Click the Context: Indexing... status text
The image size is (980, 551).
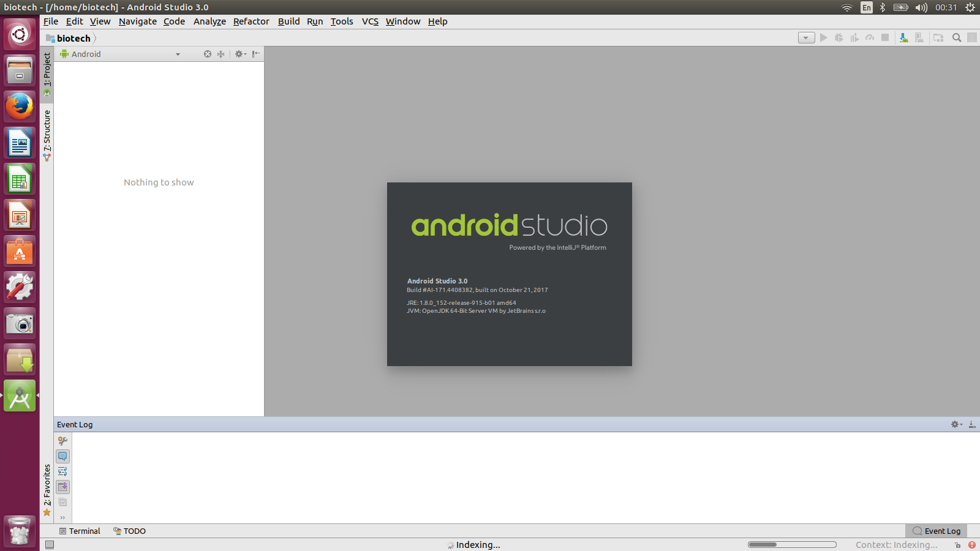(x=897, y=545)
